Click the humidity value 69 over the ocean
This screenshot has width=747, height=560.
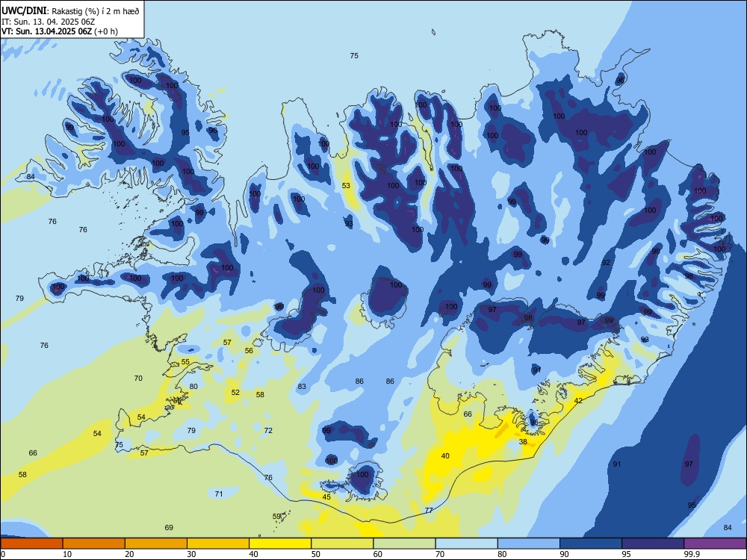coord(169,528)
